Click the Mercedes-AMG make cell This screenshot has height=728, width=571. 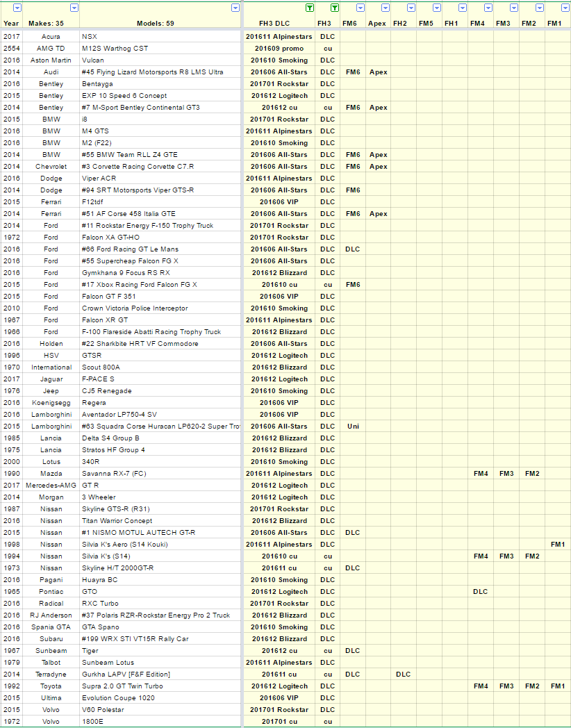(51, 486)
